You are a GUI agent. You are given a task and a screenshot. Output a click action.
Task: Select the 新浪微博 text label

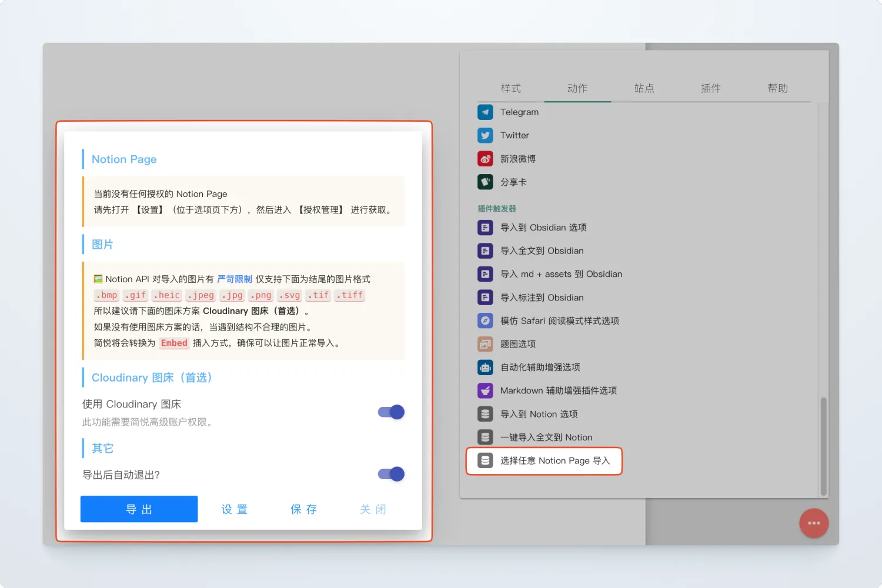coord(518,159)
